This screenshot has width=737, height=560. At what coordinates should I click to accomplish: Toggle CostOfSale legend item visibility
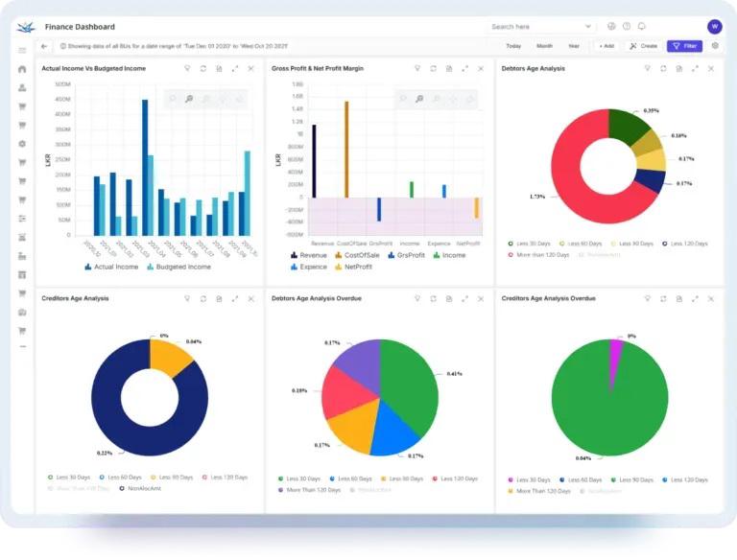coord(359,255)
